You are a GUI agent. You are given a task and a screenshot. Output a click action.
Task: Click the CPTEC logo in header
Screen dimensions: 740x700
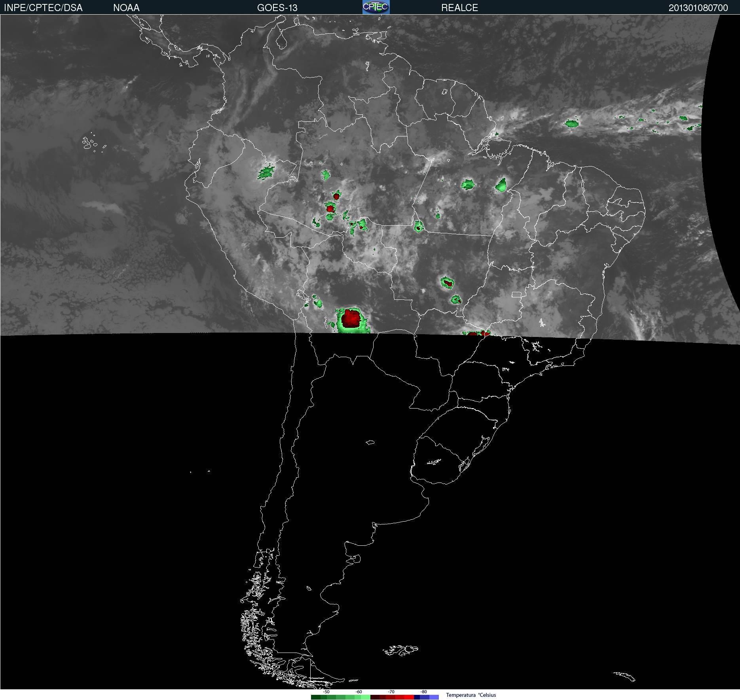[376, 7]
